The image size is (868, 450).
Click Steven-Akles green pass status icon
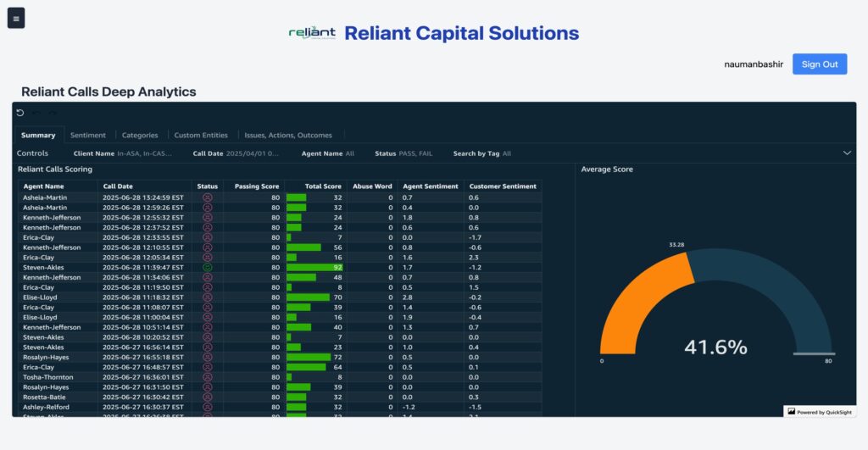click(x=208, y=267)
